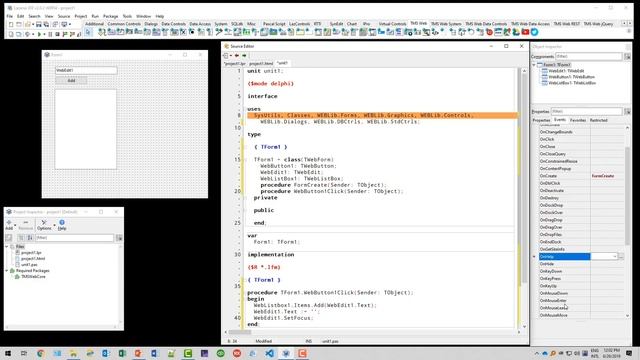The height and width of the screenshot is (360, 640).
Task: Click the Step Out debug icon
Action: 78,34
